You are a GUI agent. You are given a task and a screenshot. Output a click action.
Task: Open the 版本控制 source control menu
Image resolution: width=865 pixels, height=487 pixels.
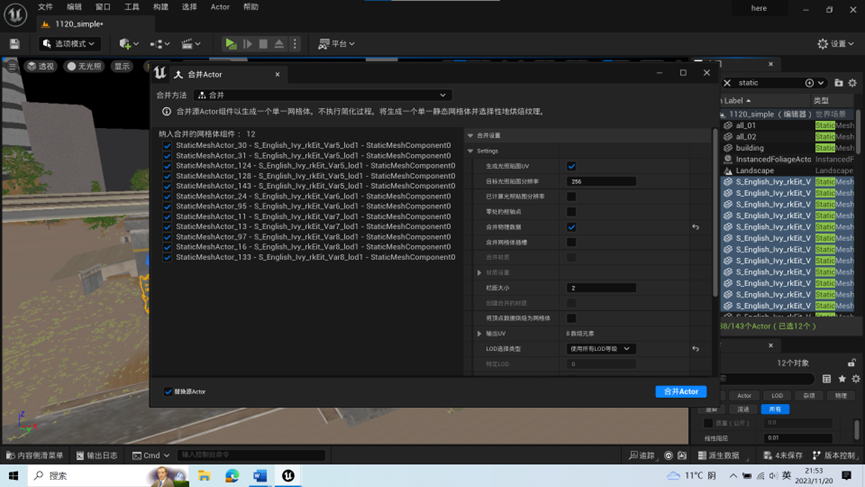(834, 455)
